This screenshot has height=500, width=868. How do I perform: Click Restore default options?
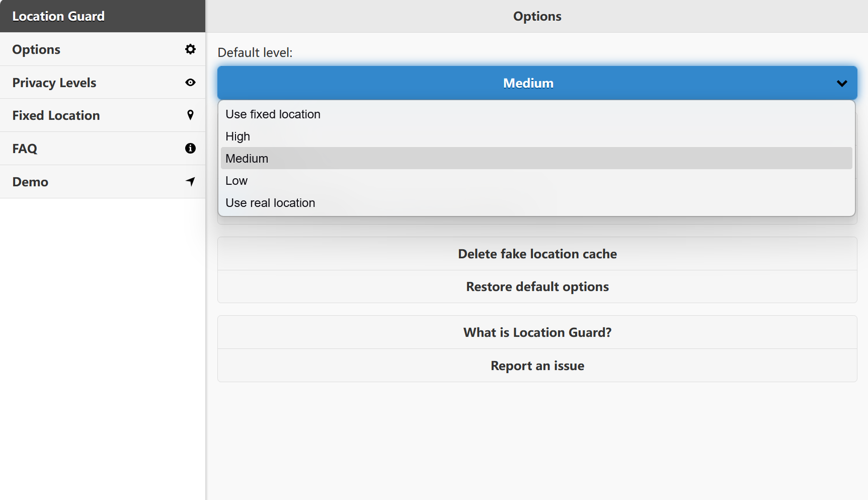(x=537, y=286)
